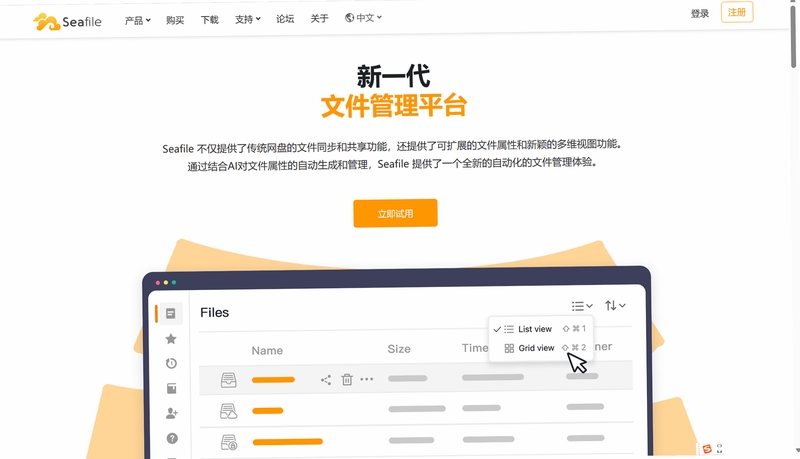Click the Time column header
Viewport: 800px width, 459px height.
475,348
